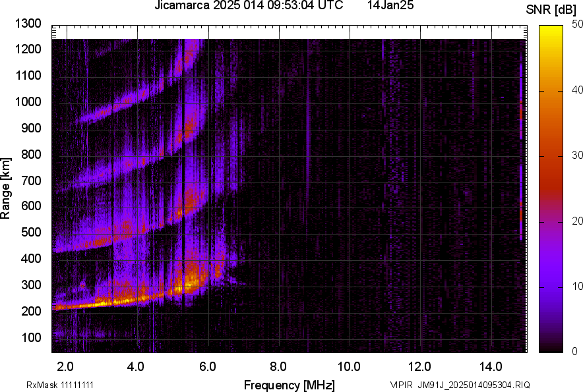Click the colorbar 40 dB tick label
This screenshot has width=583, height=392.
coord(577,90)
